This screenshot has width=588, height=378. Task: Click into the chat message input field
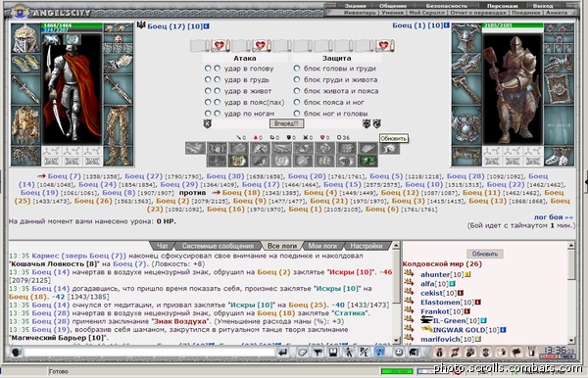(x=150, y=353)
